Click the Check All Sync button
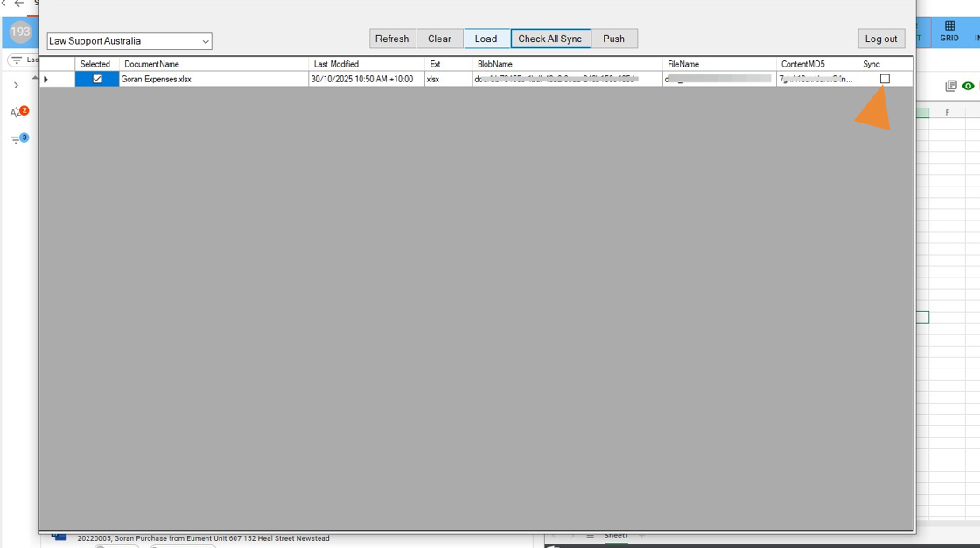 (x=549, y=39)
